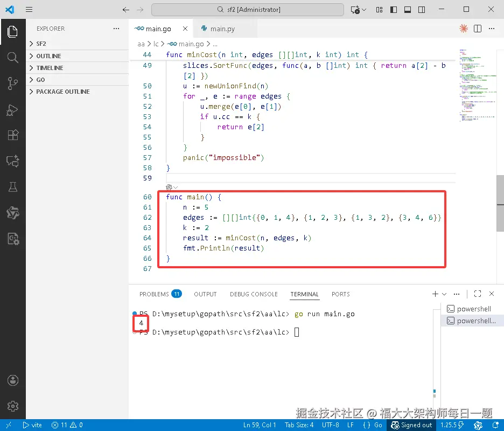Click the orange Claude spark icon
This screenshot has width=504, height=431.
click(x=463, y=29)
